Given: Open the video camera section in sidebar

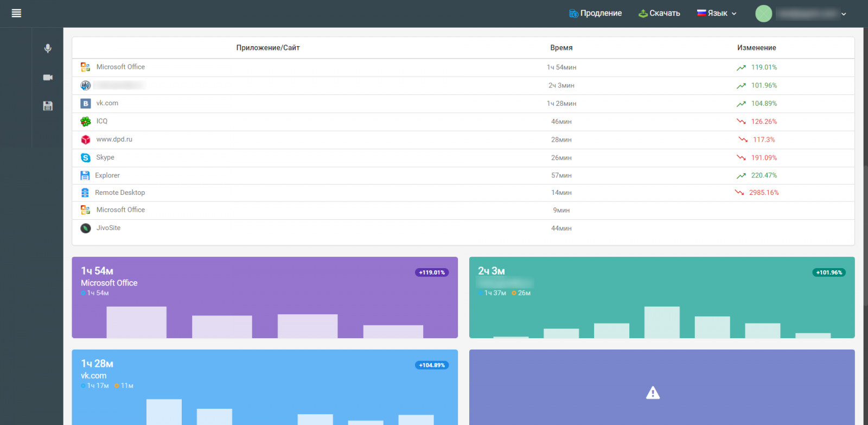Looking at the screenshot, I should (x=48, y=78).
